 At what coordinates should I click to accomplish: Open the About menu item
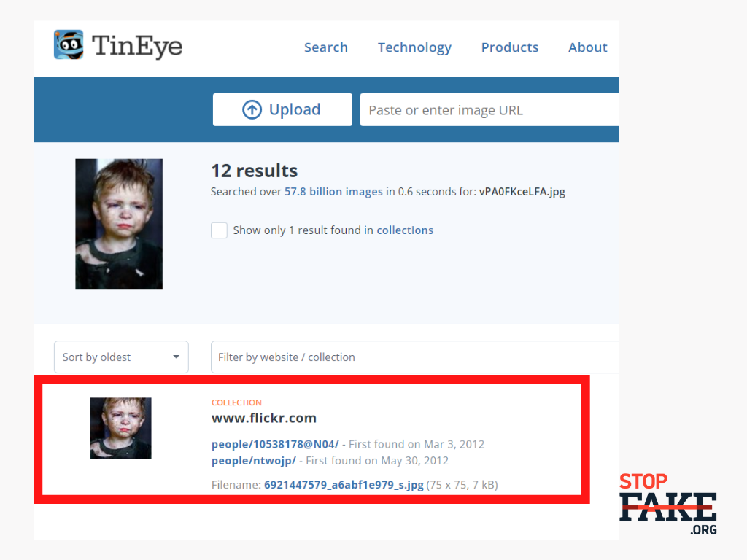pyautogui.click(x=587, y=47)
